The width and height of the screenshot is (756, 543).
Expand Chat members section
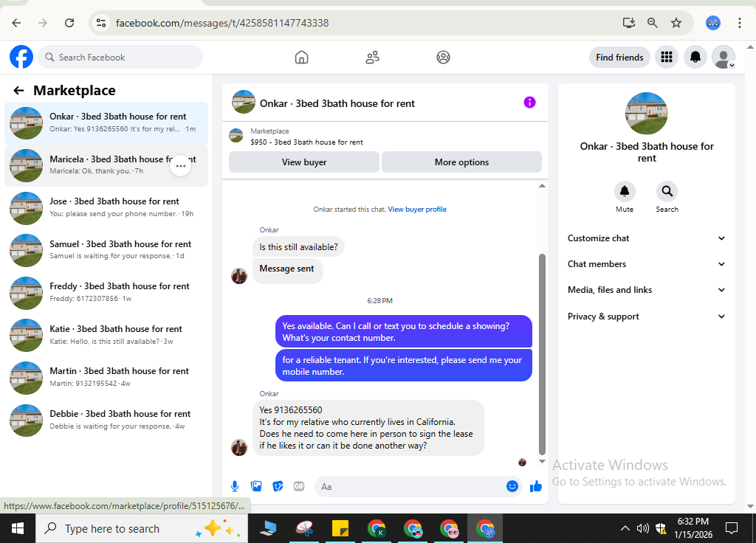click(x=647, y=264)
